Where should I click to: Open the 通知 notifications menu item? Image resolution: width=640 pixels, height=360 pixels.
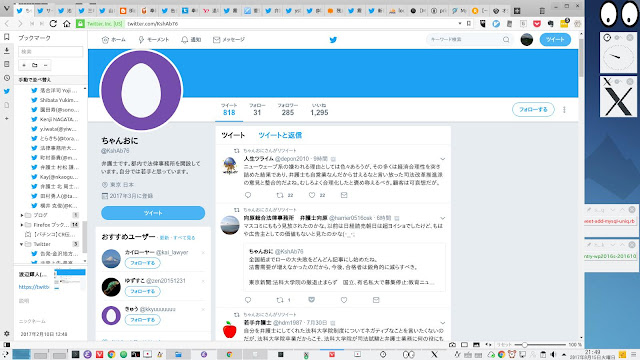click(191, 40)
